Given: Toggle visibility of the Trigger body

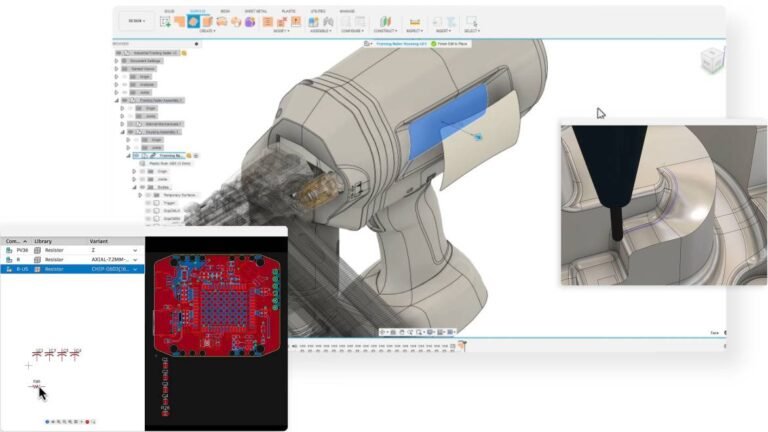Looking at the screenshot, I should (x=148, y=203).
